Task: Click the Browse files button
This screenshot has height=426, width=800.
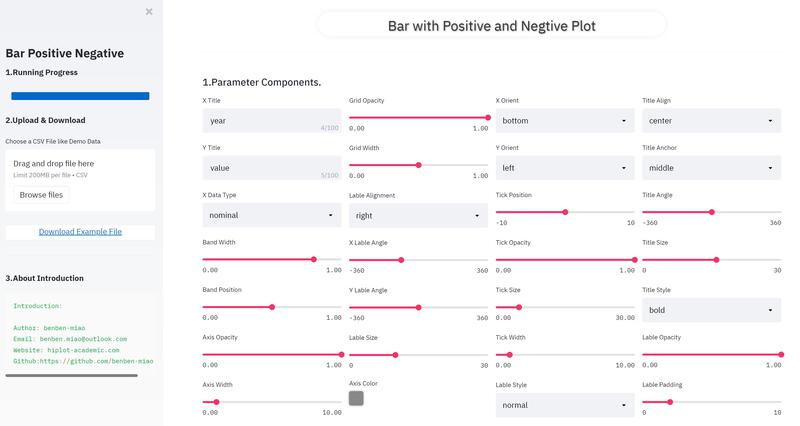Action: [41, 195]
